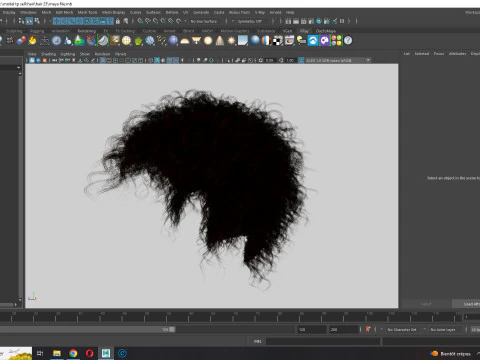Toggle select by hierarchy mode
Image resolution: width=480 pixels, height=360 pixels.
tap(22, 21)
